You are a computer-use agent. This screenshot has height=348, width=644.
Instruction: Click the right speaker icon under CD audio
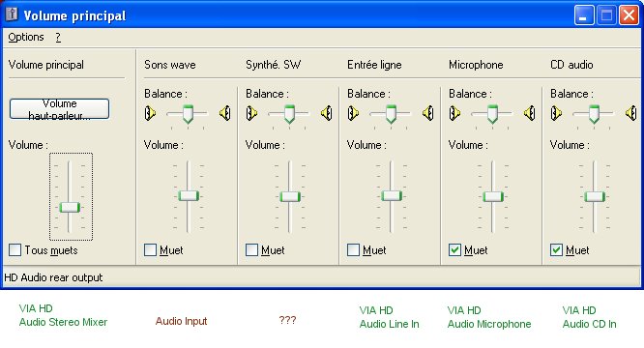click(631, 113)
